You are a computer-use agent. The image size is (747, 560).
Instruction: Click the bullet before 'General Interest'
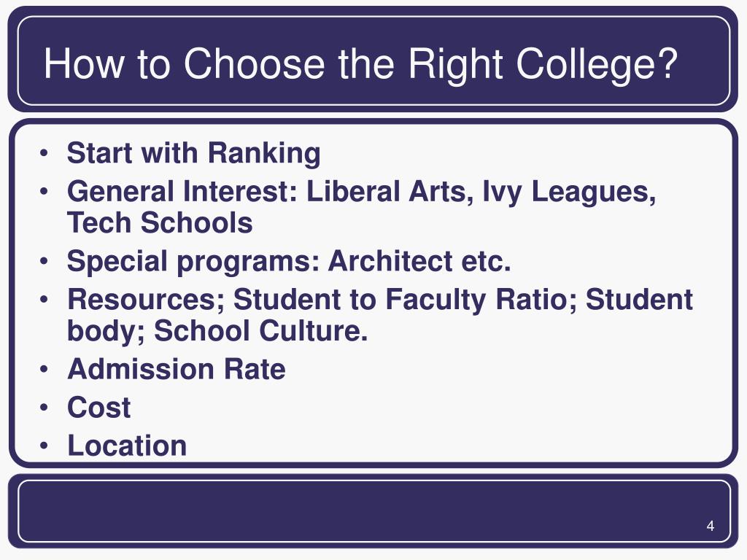tap(44, 192)
